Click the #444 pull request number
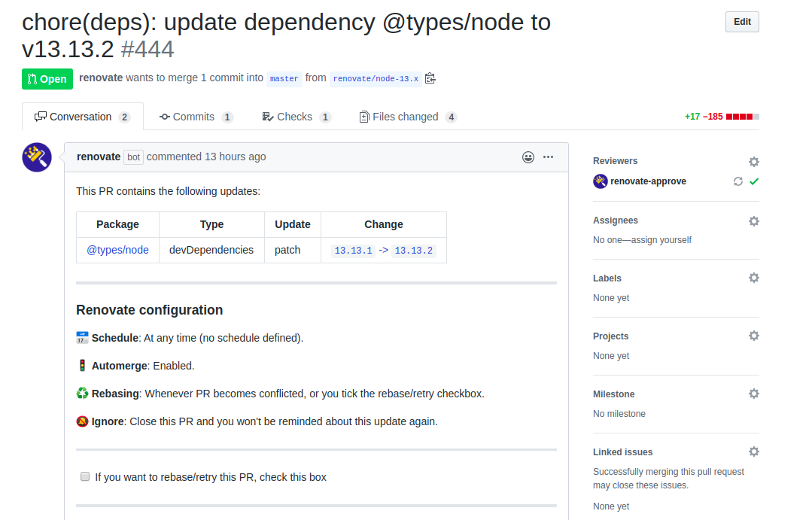 tap(147, 50)
